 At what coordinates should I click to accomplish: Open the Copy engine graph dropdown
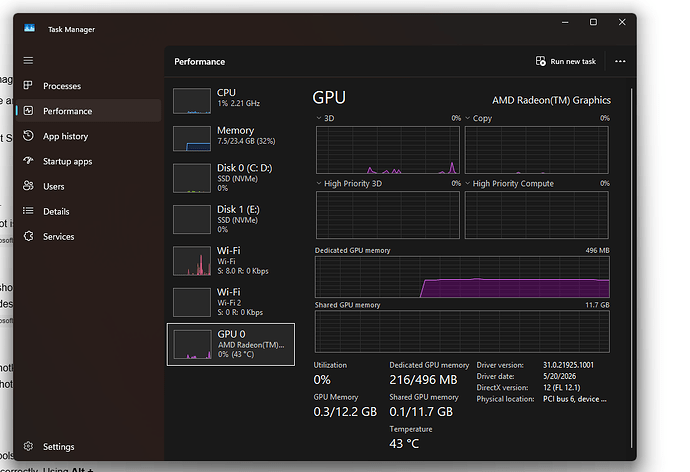[467, 118]
